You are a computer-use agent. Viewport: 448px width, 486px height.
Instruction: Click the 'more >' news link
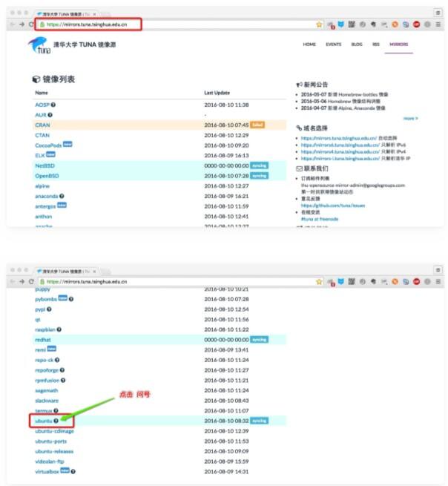click(x=410, y=119)
